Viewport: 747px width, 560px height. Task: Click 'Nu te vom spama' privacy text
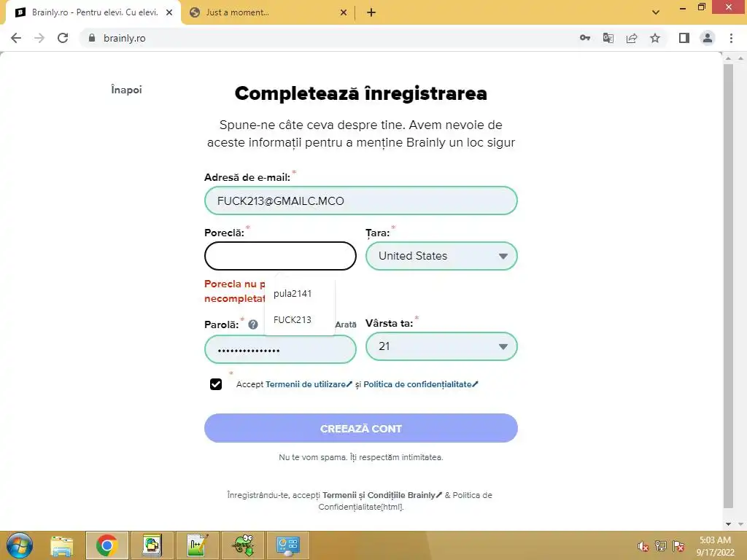pyautogui.click(x=360, y=457)
